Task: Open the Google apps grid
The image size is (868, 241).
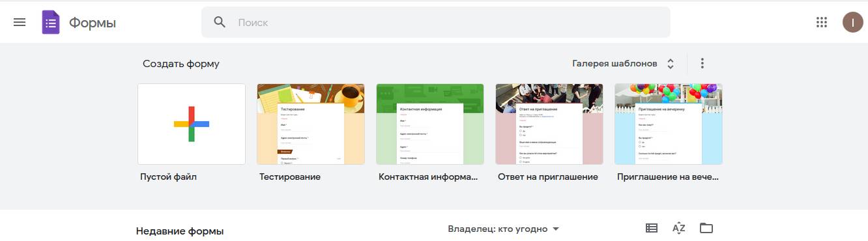Action: tap(822, 22)
